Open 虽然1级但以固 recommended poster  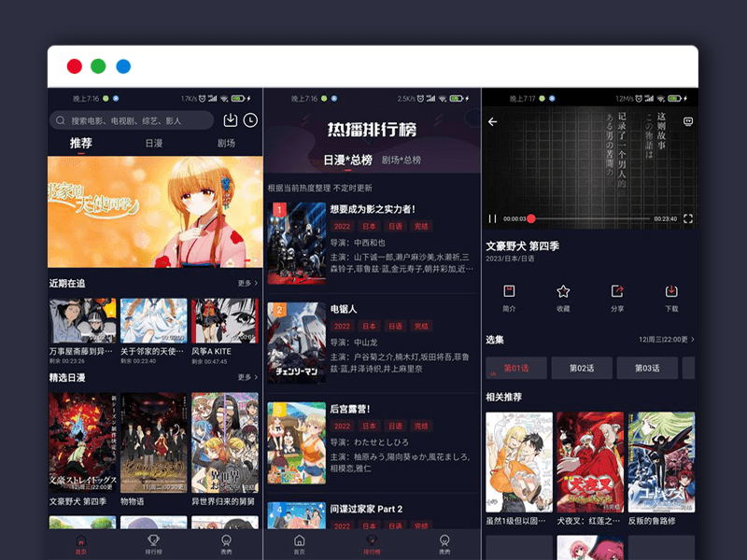(x=519, y=462)
